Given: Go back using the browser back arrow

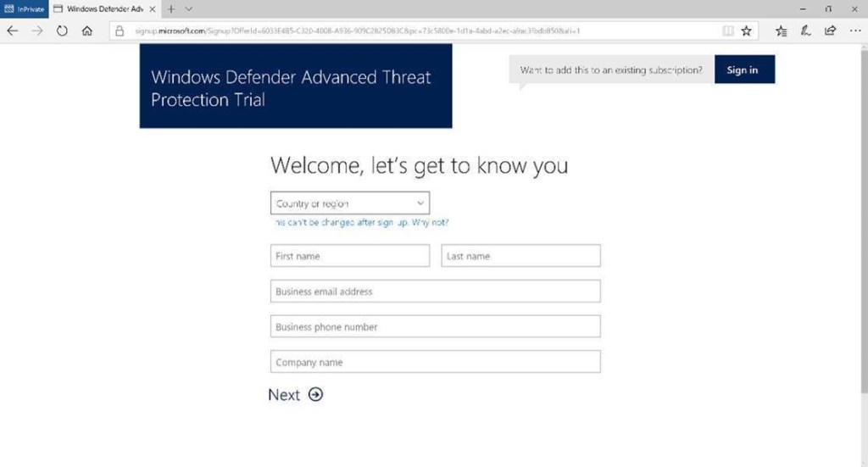Looking at the screenshot, I should 12,31.
